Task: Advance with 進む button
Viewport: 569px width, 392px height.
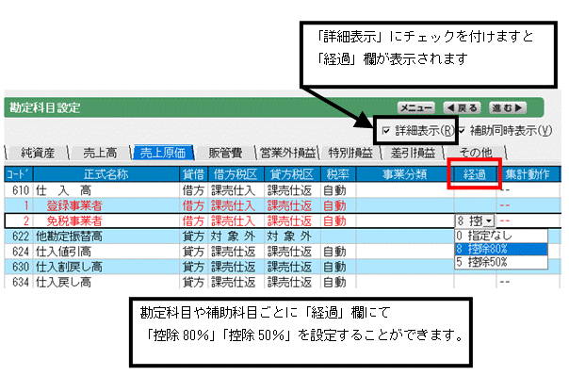Action: tap(508, 107)
